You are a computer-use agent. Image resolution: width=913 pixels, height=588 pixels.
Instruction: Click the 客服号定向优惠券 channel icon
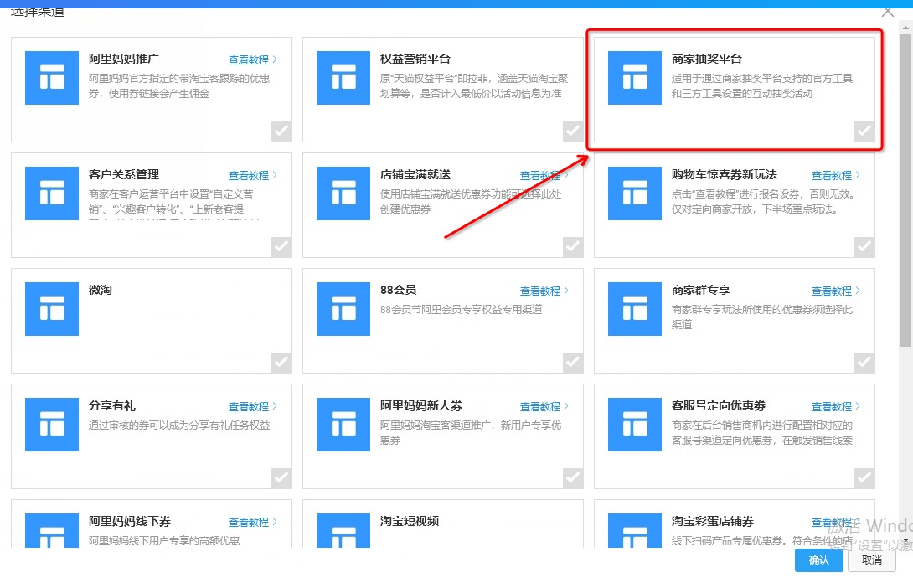coord(635,425)
